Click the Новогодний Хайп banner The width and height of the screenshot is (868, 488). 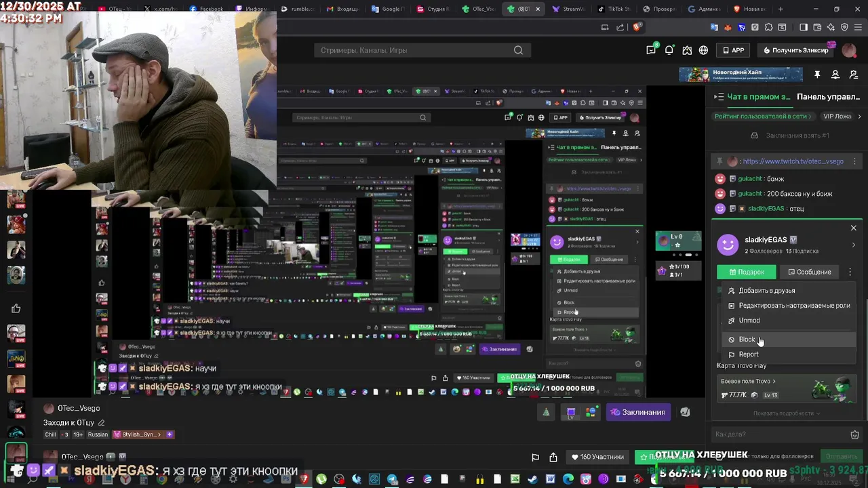coord(741,75)
